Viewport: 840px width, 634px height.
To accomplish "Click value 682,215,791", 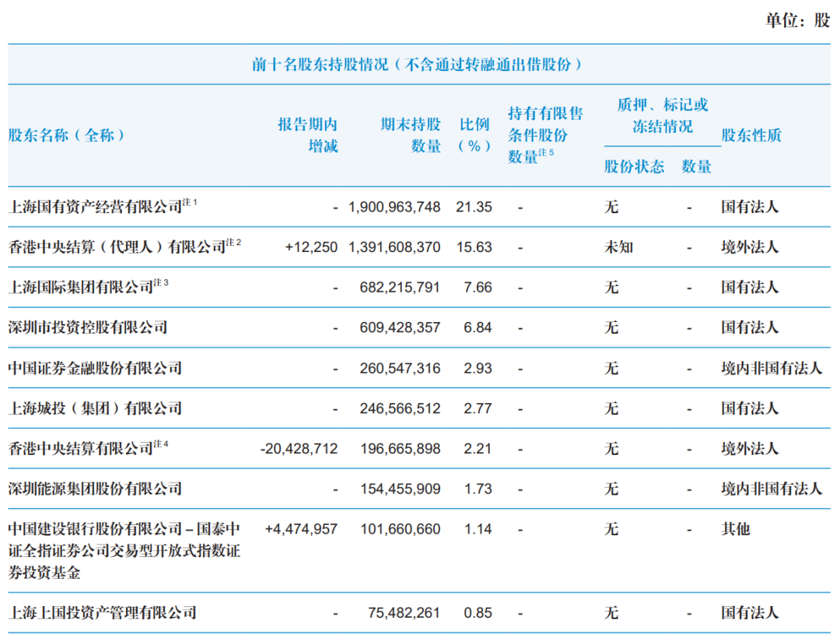I will coord(400,287).
